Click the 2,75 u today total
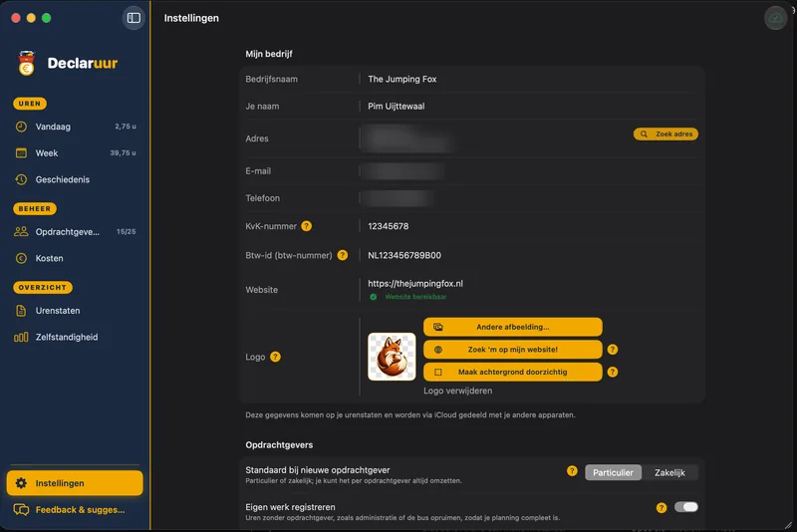The image size is (797, 532). click(126, 127)
